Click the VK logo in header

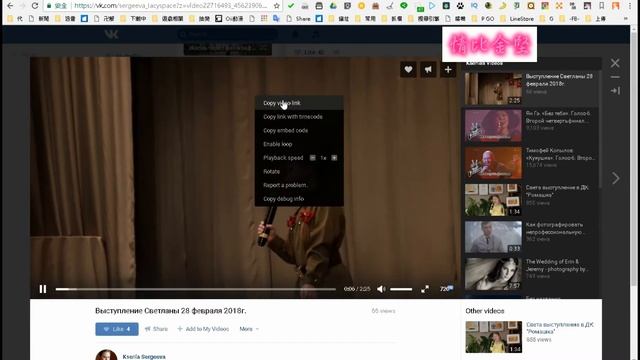pyautogui.click(x=111, y=35)
